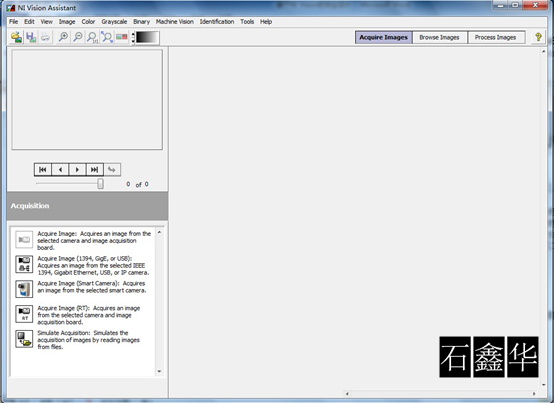Image resolution: width=554 pixels, height=403 pixels.
Task: Click the acquisition list scroll down arrow
Action: click(159, 371)
